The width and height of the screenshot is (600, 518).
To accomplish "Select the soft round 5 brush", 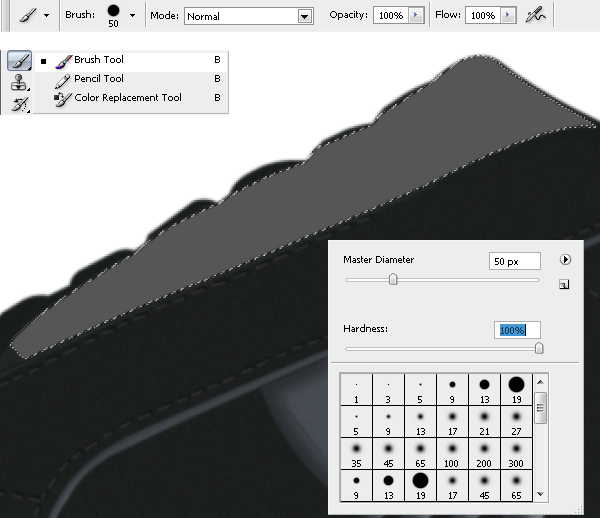I will click(356, 422).
